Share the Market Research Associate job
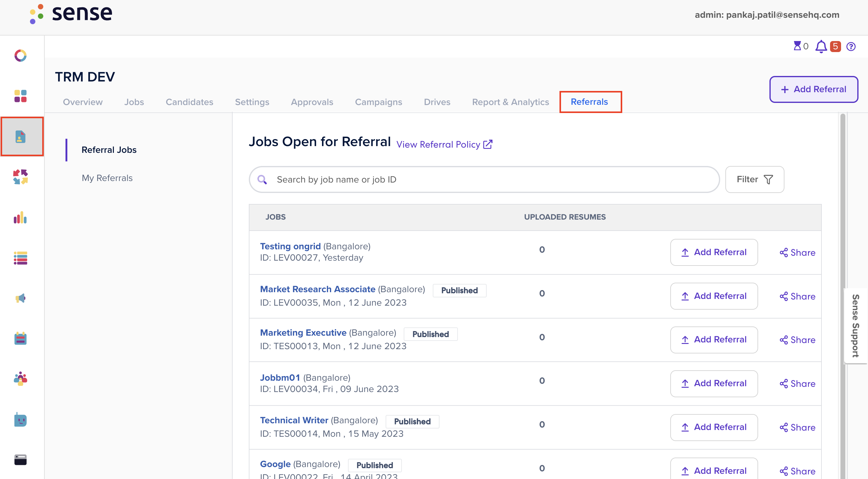The width and height of the screenshot is (868, 479). (x=797, y=296)
